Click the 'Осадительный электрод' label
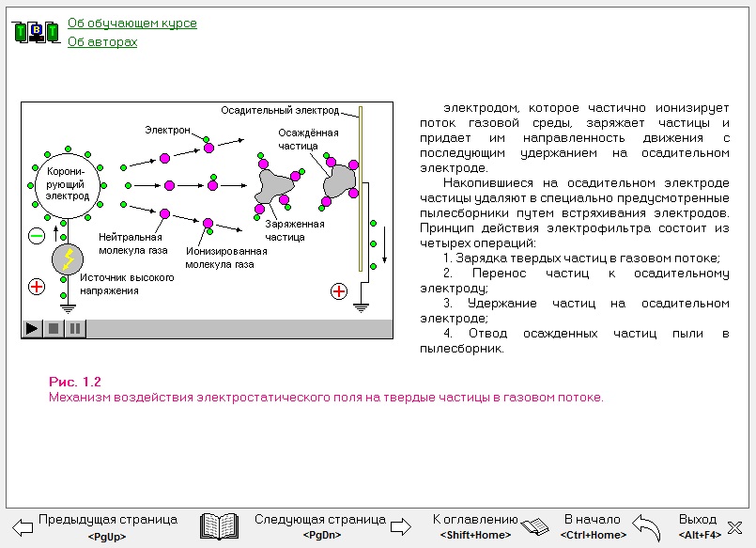756x548 pixels. (280, 111)
